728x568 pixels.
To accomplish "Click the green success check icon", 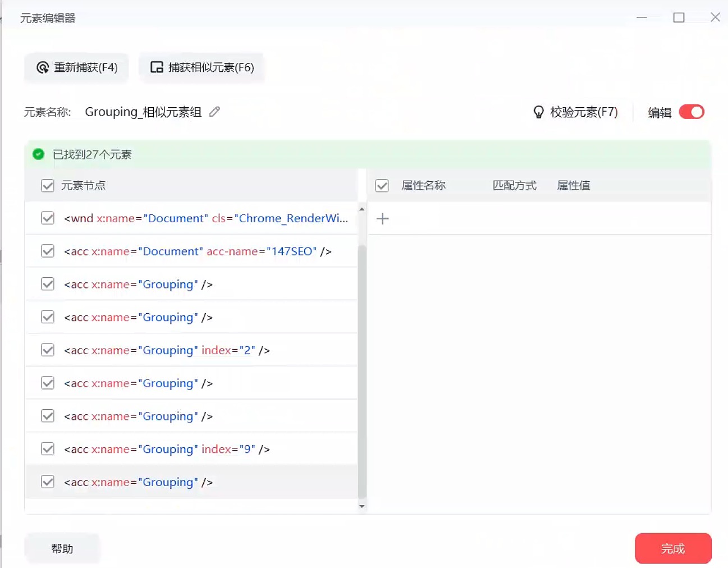I will tap(38, 154).
